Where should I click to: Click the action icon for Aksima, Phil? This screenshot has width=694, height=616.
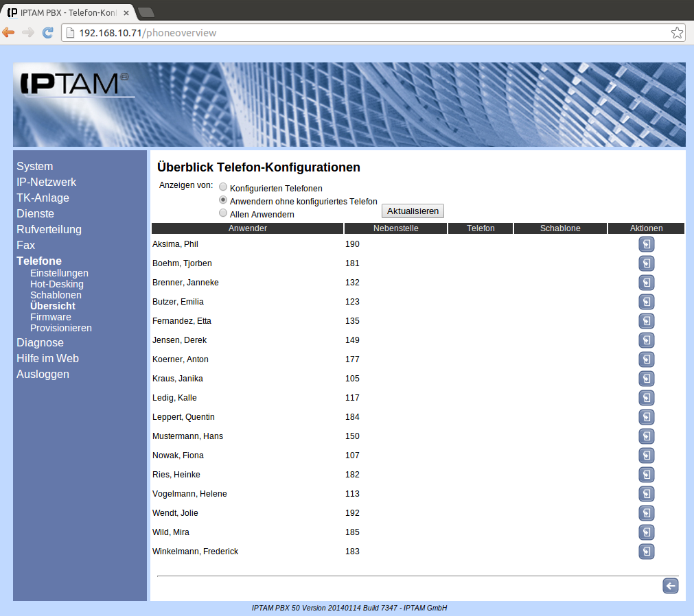(x=646, y=244)
